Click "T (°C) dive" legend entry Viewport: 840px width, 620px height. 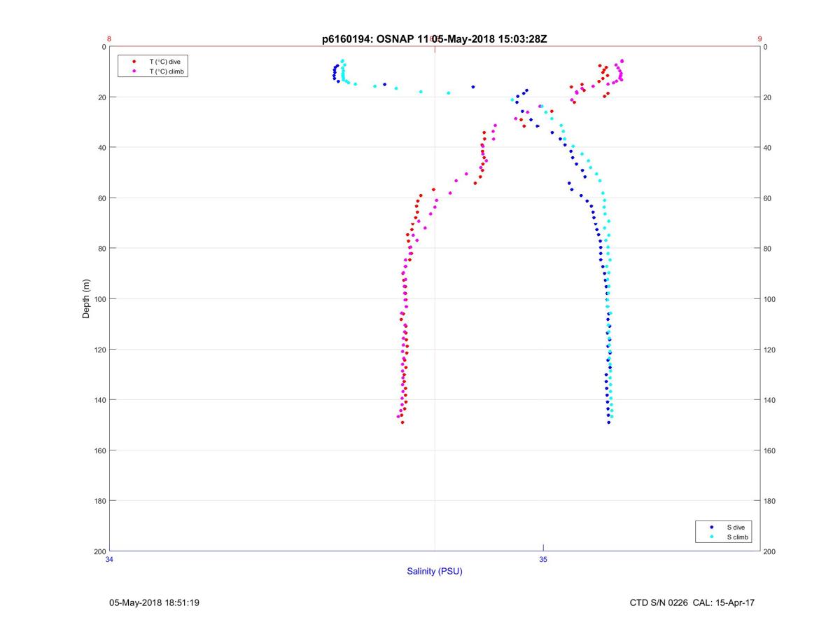coord(164,62)
